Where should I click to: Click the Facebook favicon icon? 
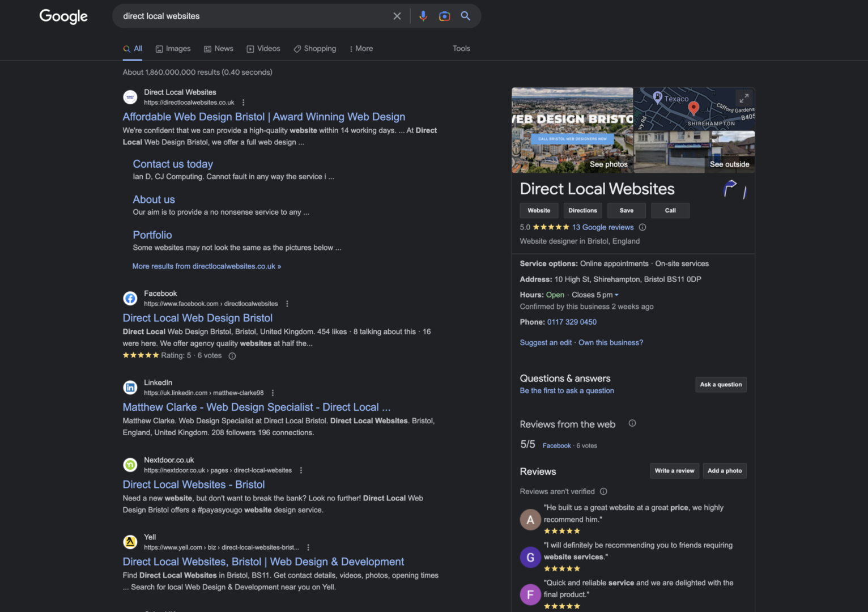pyautogui.click(x=130, y=298)
